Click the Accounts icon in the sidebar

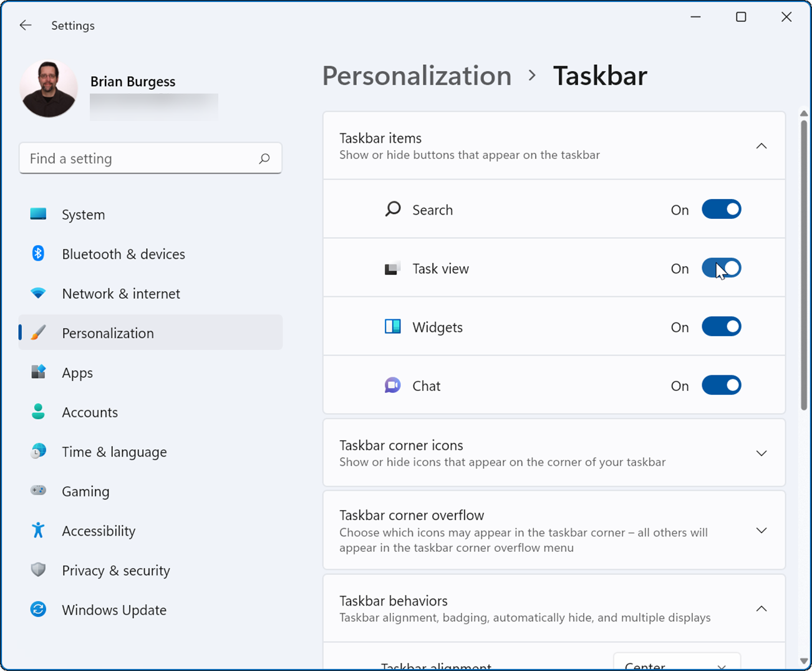tap(37, 412)
